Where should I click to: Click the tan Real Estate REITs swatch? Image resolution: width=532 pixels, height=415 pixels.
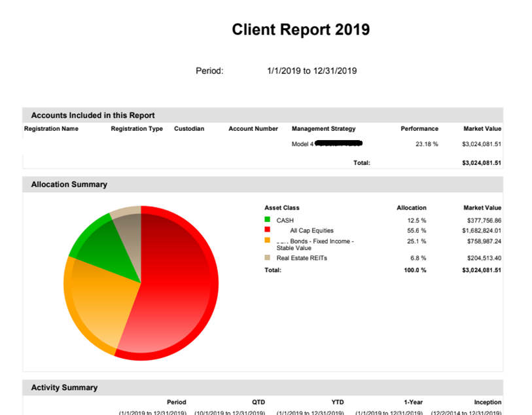268,258
